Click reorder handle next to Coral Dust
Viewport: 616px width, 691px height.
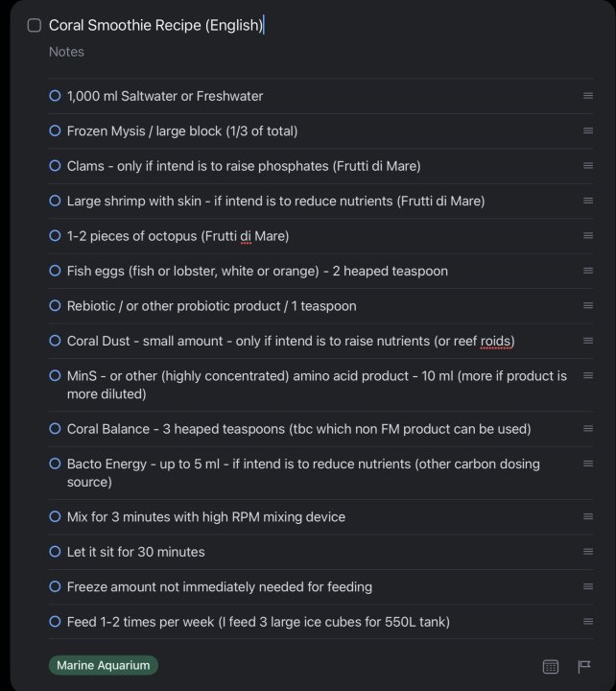588,341
